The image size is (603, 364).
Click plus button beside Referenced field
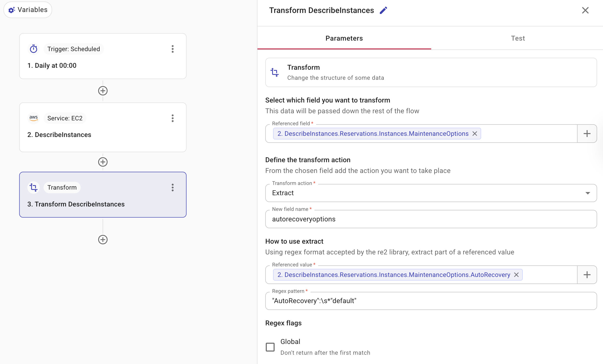[587, 134]
